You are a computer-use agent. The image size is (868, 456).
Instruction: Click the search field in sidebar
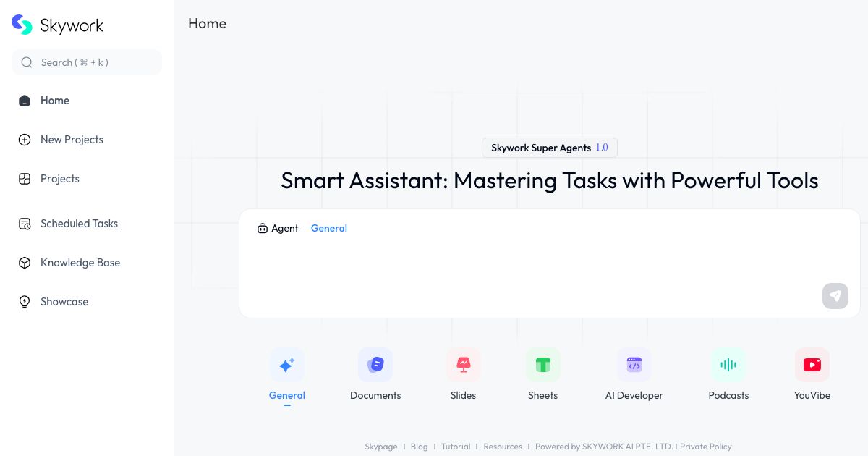coord(87,62)
